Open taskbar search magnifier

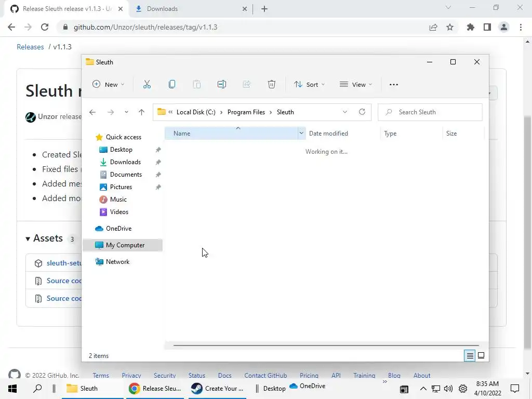(x=37, y=389)
